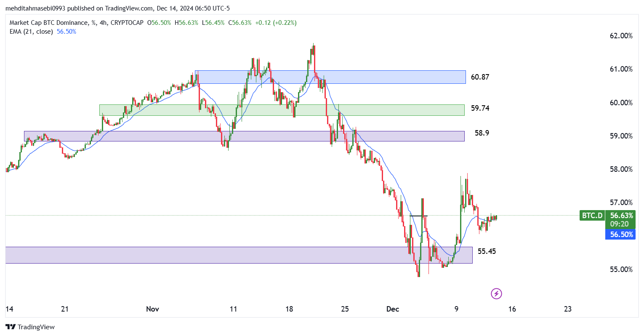644x336 pixels.
Task: Click the Market Cap BTC Dominance title
Action: tap(49, 23)
